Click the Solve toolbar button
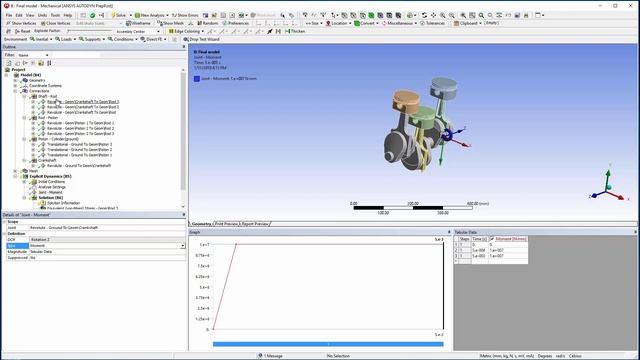The image size is (640, 360). pos(119,15)
